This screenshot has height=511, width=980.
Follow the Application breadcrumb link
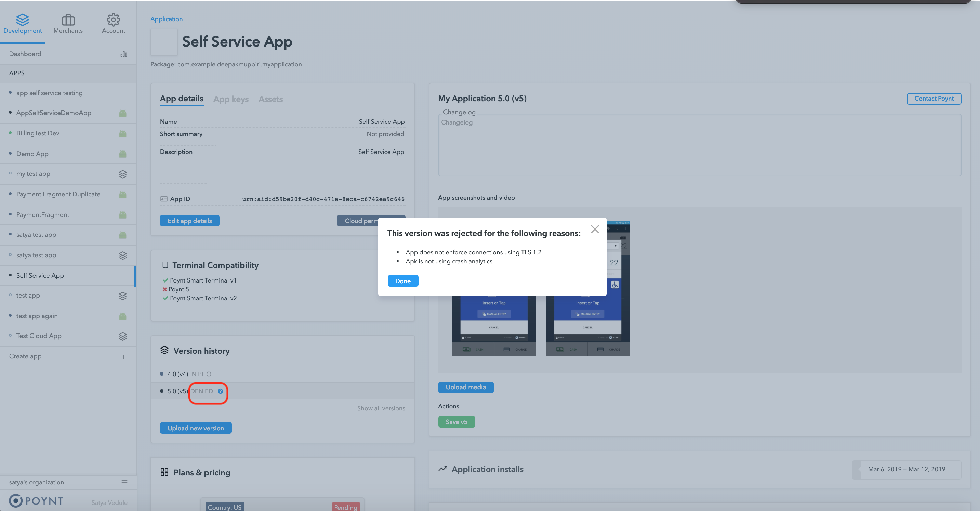166,19
